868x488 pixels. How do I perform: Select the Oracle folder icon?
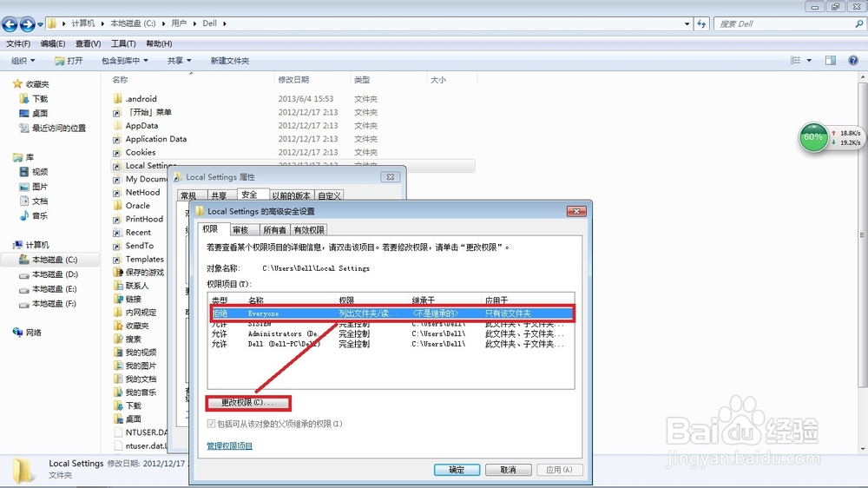pyautogui.click(x=117, y=206)
